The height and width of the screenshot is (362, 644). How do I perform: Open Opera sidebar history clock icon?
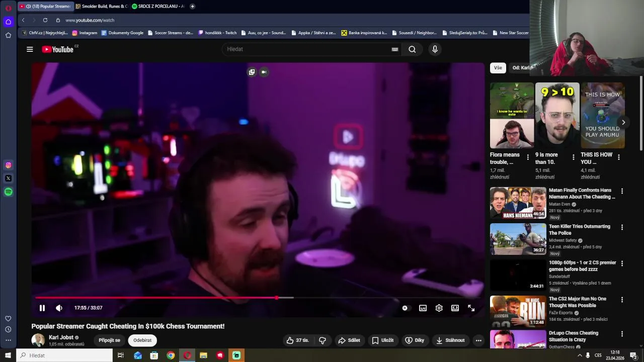click(8, 329)
